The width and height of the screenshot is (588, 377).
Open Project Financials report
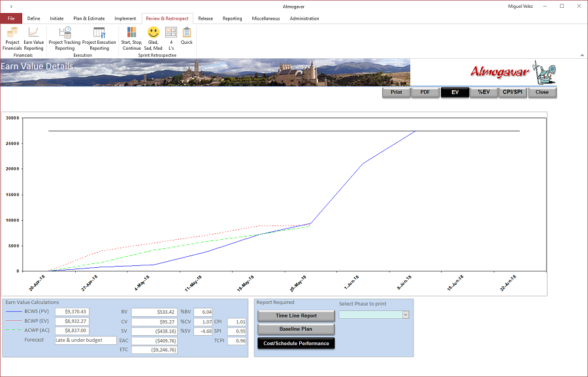[x=12, y=39]
